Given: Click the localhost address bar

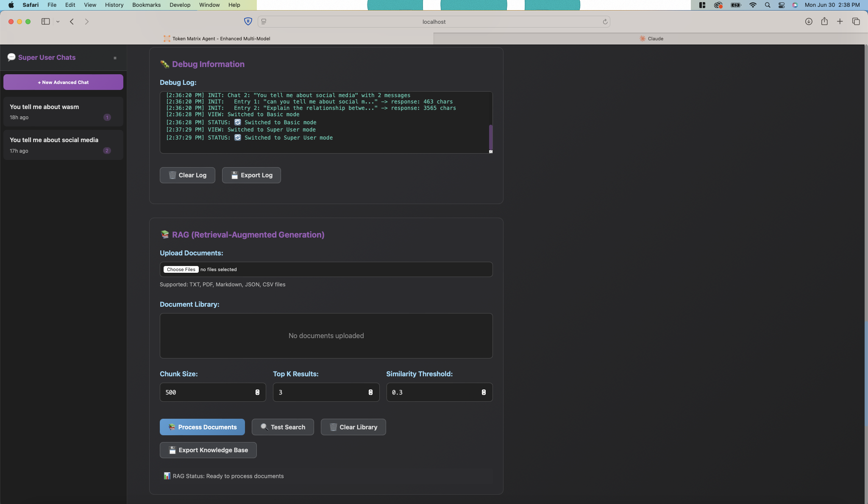Looking at the screenshot, I should pos(434,22).
